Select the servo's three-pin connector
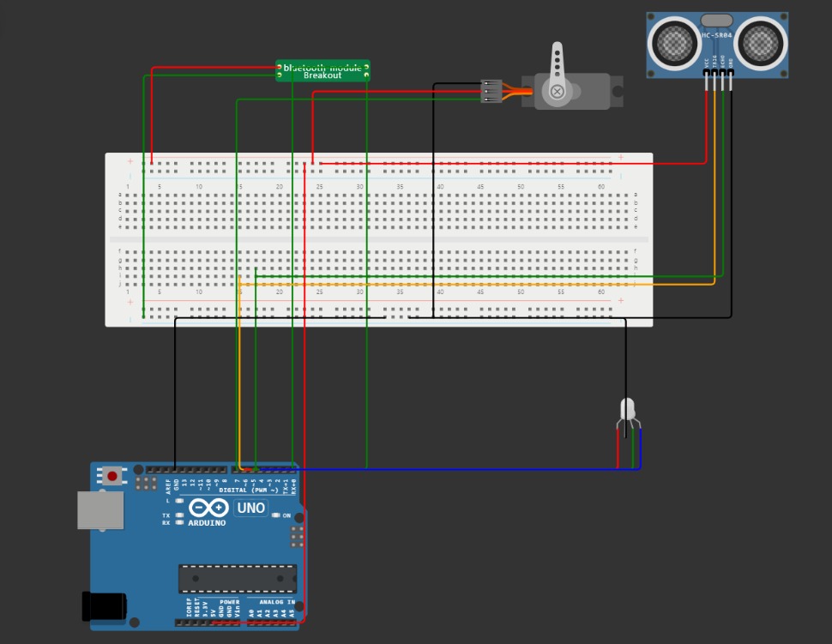832x644 pixels. click(x=491, y=92)
